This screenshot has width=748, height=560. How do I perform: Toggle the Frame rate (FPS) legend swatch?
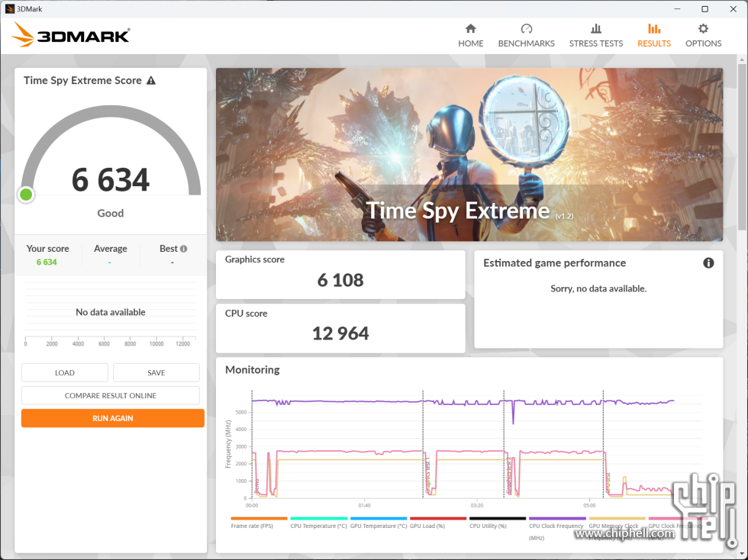[259, 518]
